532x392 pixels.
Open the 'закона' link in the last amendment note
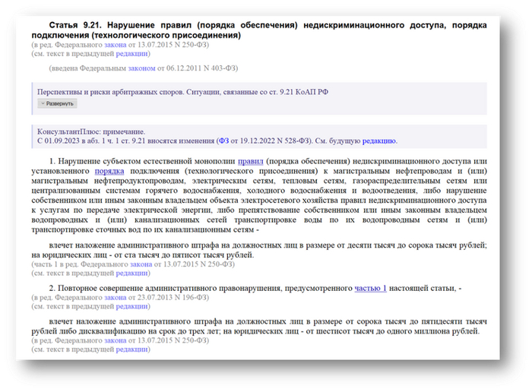click(116, 341)
